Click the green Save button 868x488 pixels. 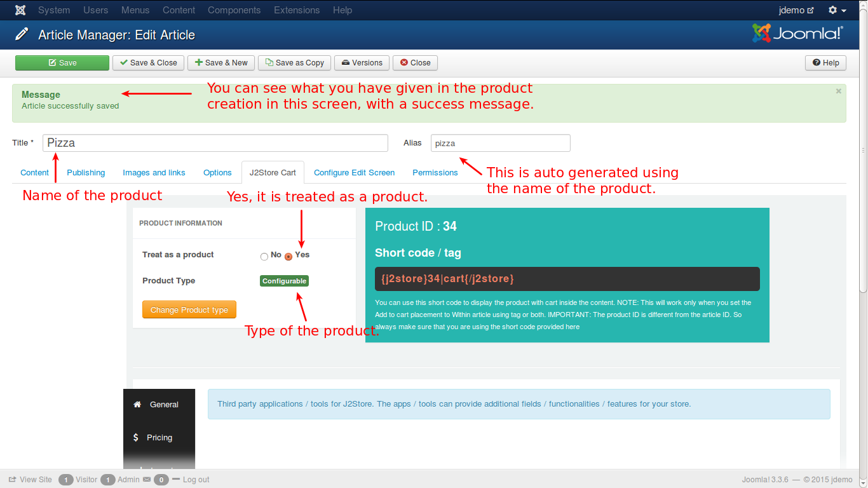(62, 63)
